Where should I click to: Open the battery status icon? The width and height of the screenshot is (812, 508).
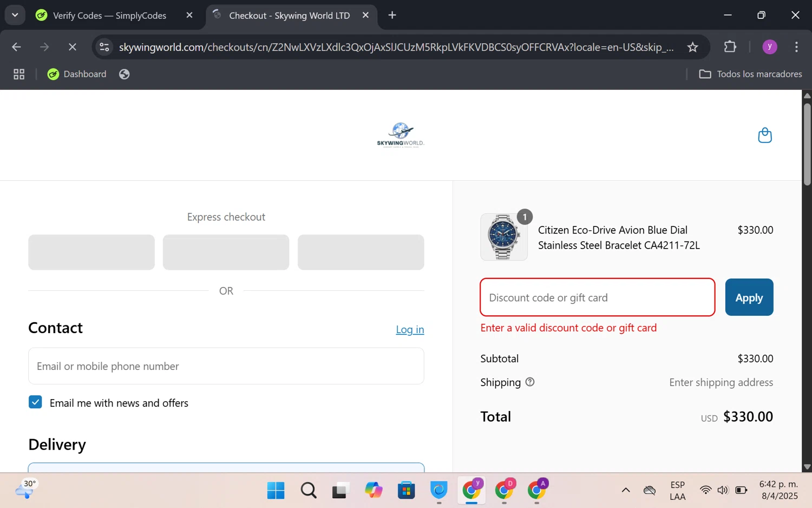point(741,491)
